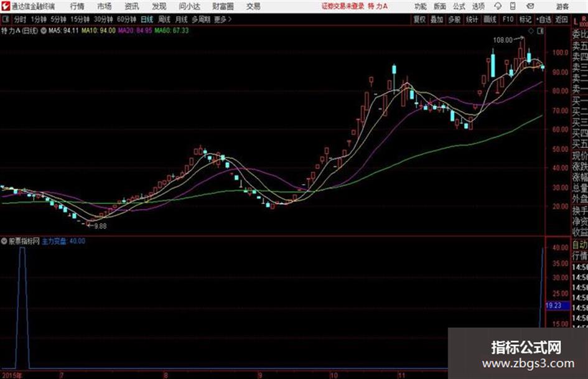The height and width of the screenshot is (379, 588).
Task: Click the 复权 toolbar button
Action: pos(419,19)
